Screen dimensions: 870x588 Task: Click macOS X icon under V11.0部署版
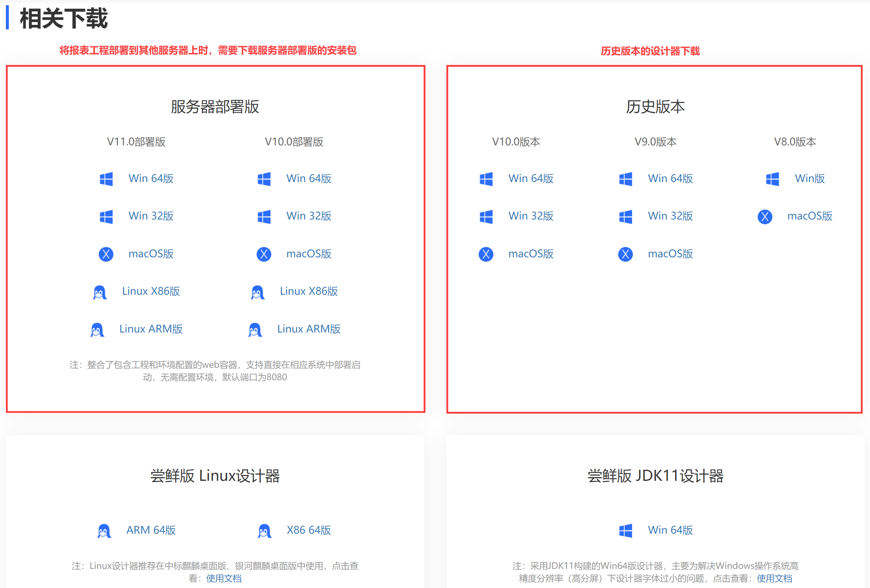point(106,254)
